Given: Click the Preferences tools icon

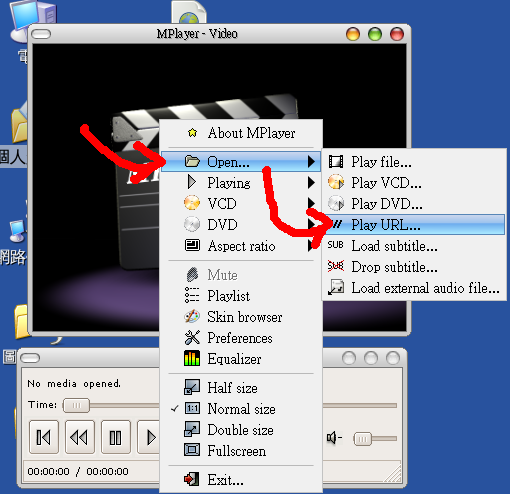Looking at the screenshot, I should coord(192,337).
